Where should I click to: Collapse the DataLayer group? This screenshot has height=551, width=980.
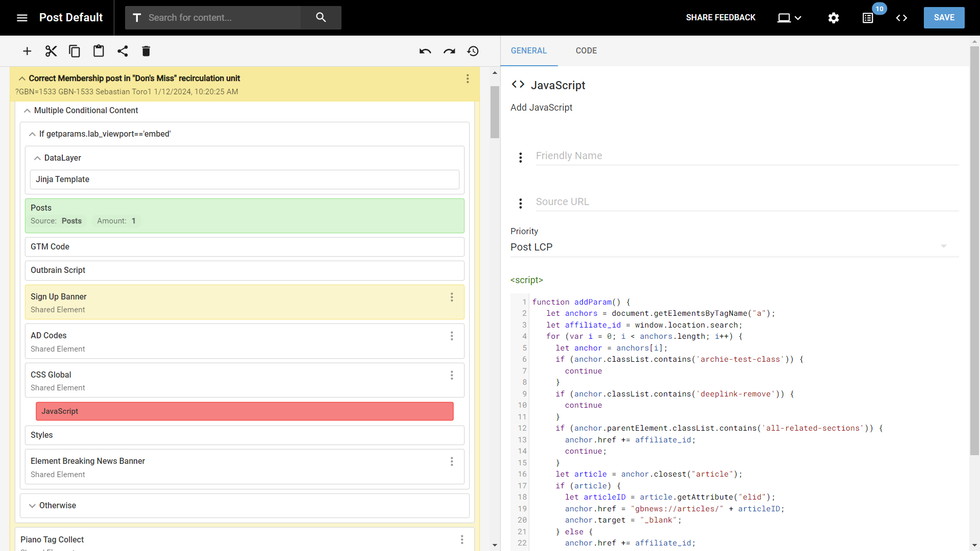click(37, 158)
